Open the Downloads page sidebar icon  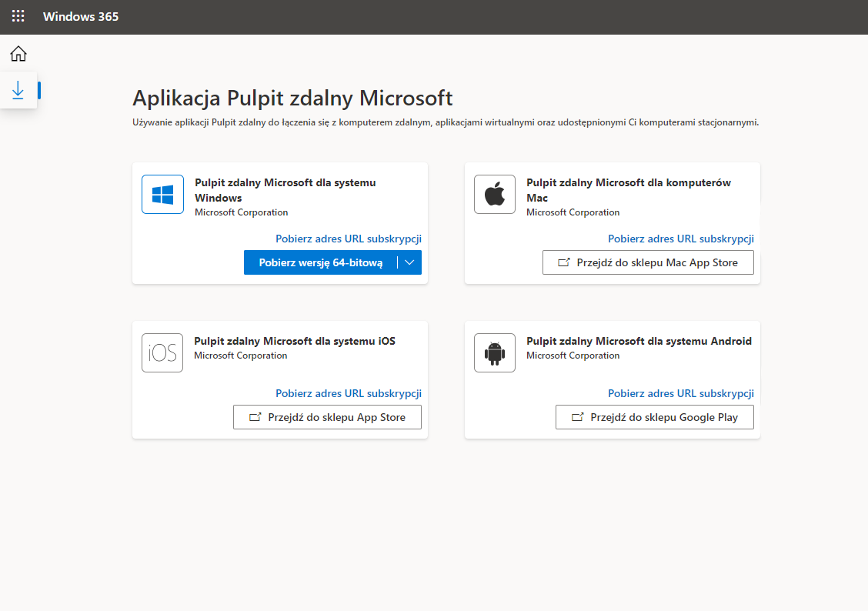tap(18, 91)
